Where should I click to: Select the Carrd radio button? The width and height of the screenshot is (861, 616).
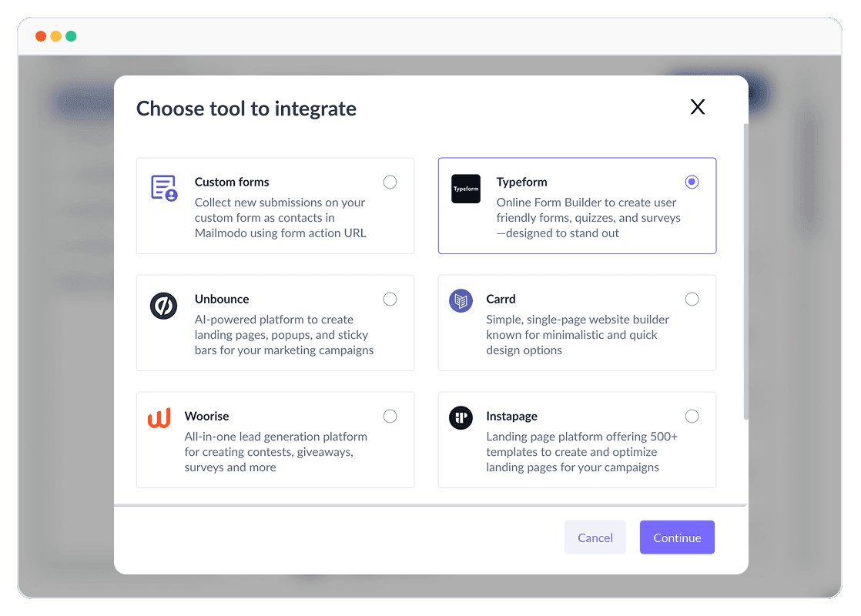(x=692, y=299)
